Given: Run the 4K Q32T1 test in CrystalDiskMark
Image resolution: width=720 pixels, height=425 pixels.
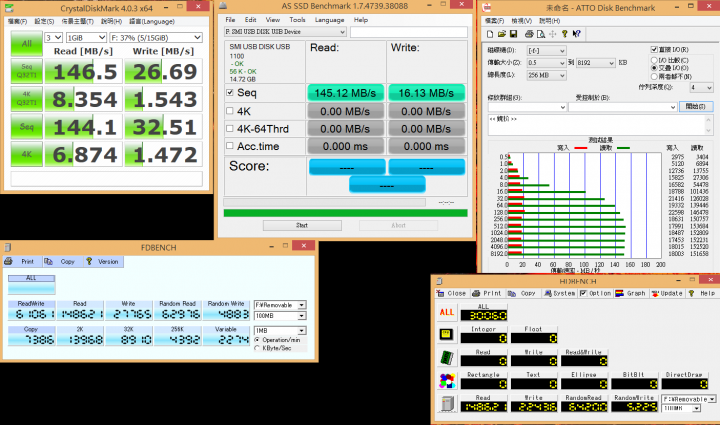Looking at the screenshot, I should pos(27,99).
